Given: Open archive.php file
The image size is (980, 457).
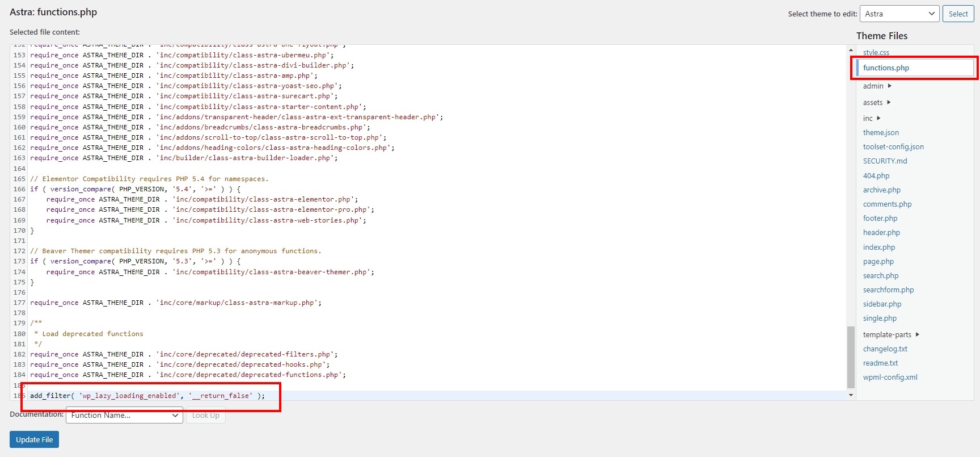Looking at the screenshot, I should (x=882, y=190).
